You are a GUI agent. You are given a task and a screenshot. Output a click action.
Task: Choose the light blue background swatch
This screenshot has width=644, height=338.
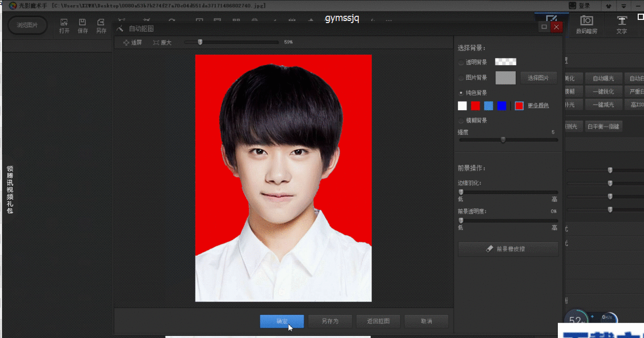(x=489, y=106)
